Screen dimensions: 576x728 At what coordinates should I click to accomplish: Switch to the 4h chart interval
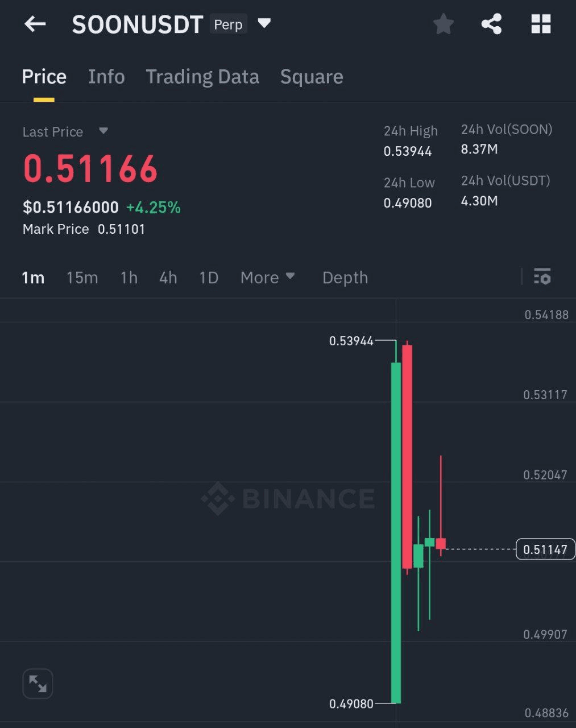click(168, 278)
